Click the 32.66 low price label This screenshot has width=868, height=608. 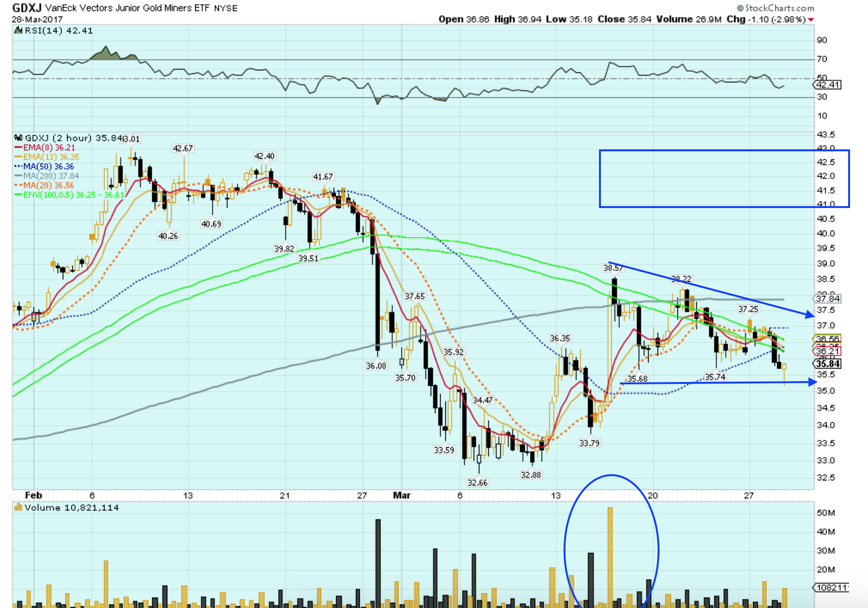point(477,483)
